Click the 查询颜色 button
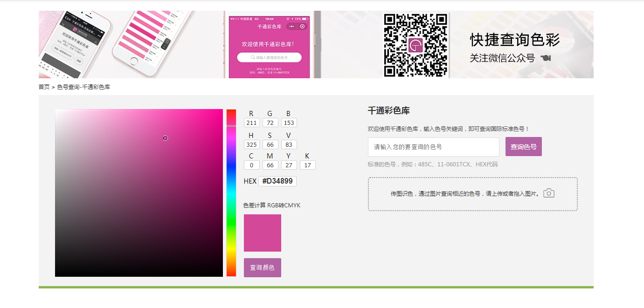Image resolution: width=644 pixels, height=308 pixels. point(263,267)
